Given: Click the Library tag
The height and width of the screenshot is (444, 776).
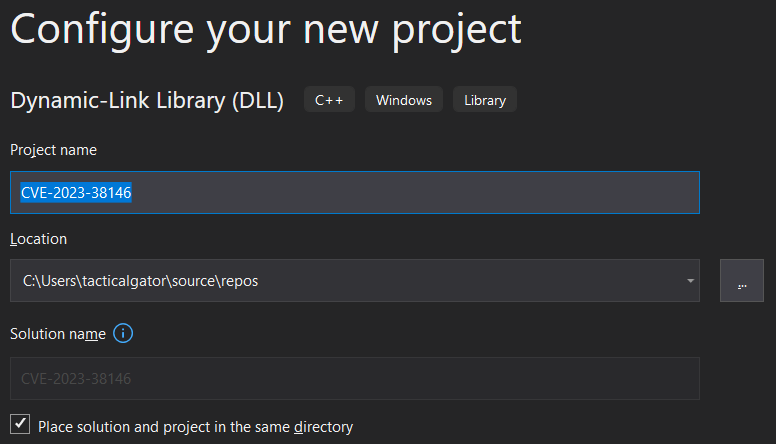Looking at the screenshot, I should (485, 99).
